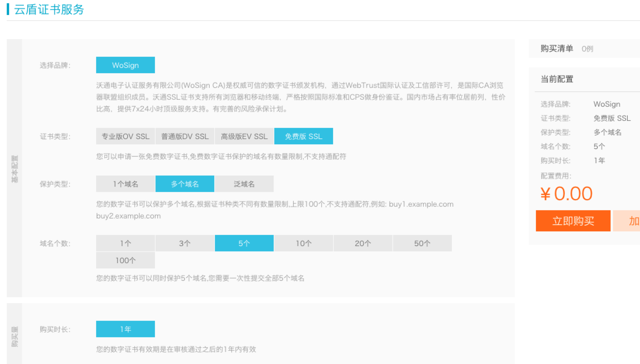Choose 专业版OV SSL certificate type
This screenshot has height=364, width=640.
click(125, 136)
